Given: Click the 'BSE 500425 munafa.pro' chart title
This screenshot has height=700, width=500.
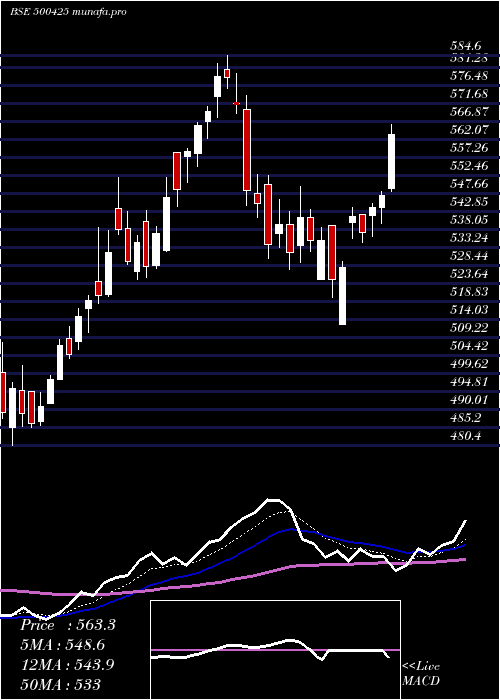Looking at the screenshot, I should point(68,12).
